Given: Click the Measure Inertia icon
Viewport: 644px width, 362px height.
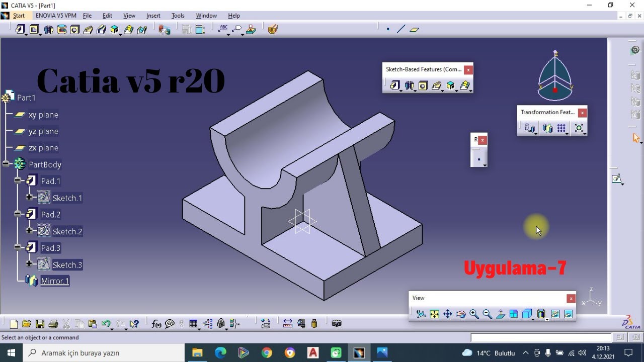Looking at the screenshot, I should click(314, 324).
